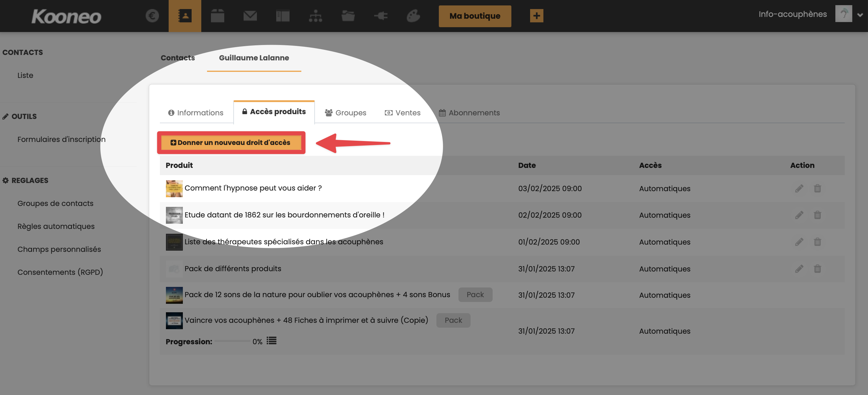Click the Progression bar at 0%
The height and width of the screenshot is (395, 868).
coord(232,341)
